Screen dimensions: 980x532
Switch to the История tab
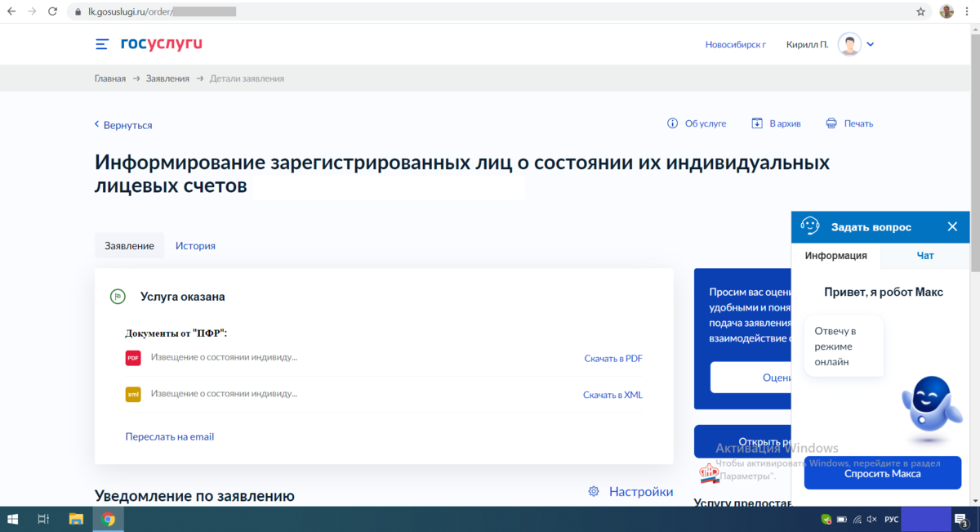195,245
